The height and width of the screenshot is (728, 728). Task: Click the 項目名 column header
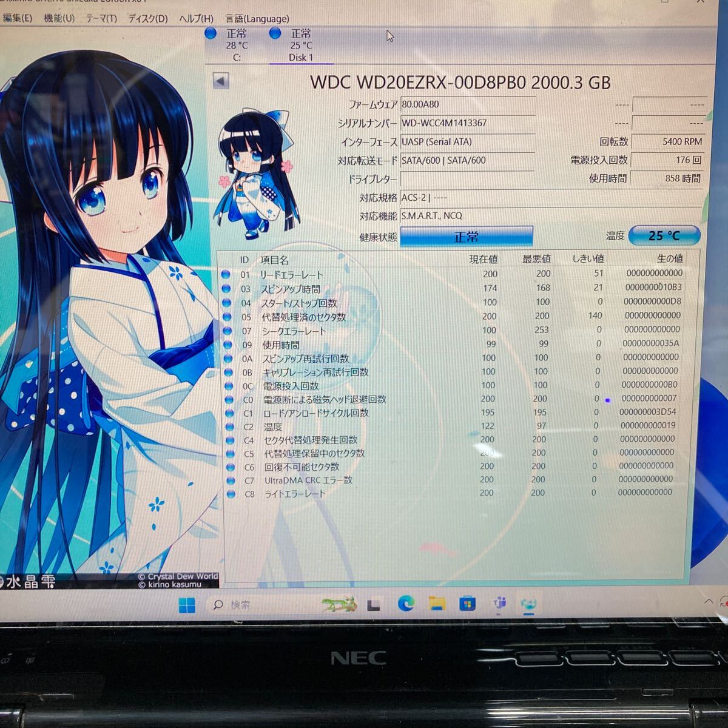274,260
